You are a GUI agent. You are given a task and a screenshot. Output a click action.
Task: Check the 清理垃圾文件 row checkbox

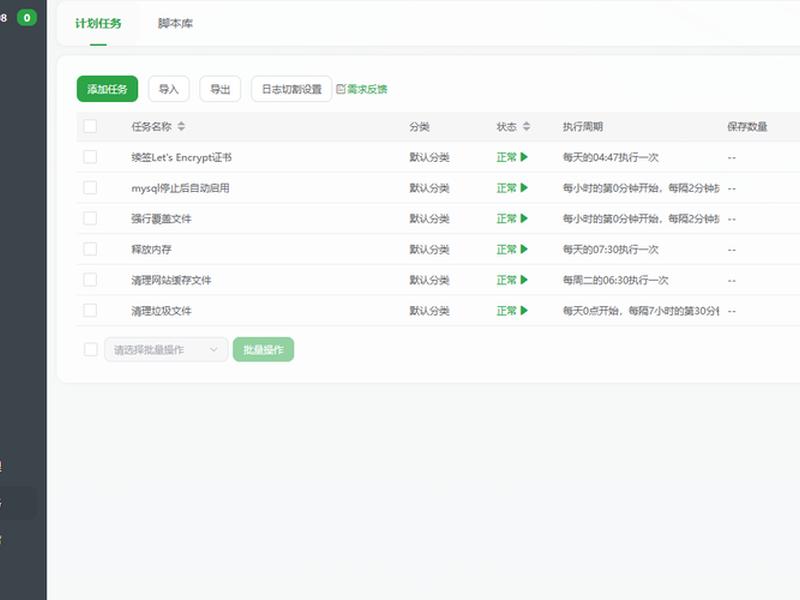click(90, 310)
